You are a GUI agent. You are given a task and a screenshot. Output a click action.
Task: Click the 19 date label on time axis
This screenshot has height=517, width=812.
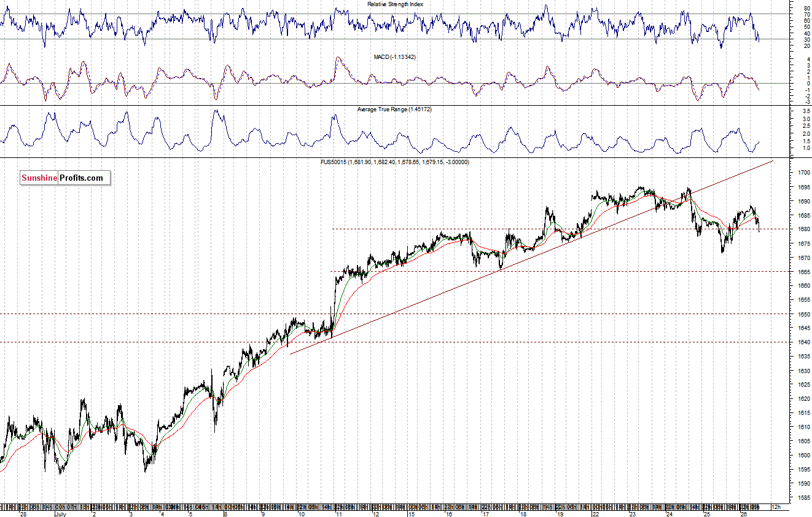tap(560, 513)
